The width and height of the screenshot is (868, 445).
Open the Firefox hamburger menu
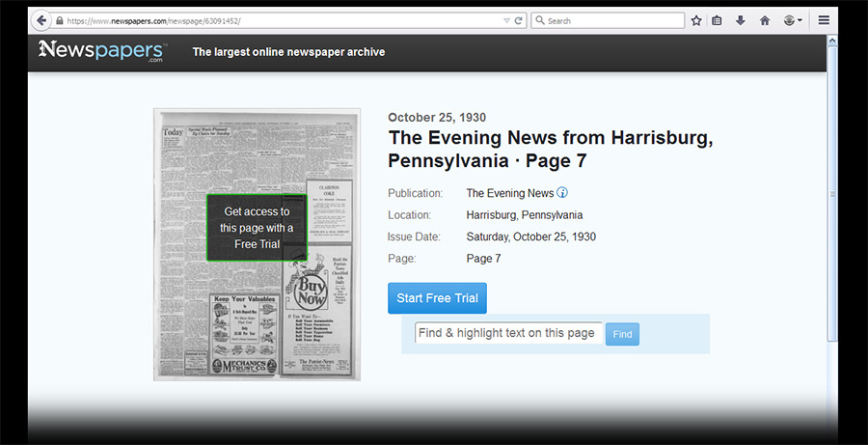tap(824, 20)
